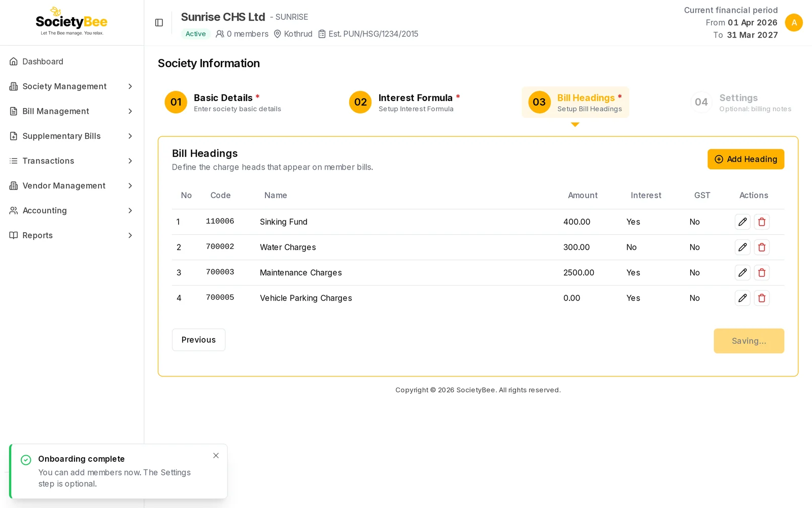The height and width of the screenshot is (508, 812).
Task: Expand the Society Management menu
Action: [x=72, y=86]
